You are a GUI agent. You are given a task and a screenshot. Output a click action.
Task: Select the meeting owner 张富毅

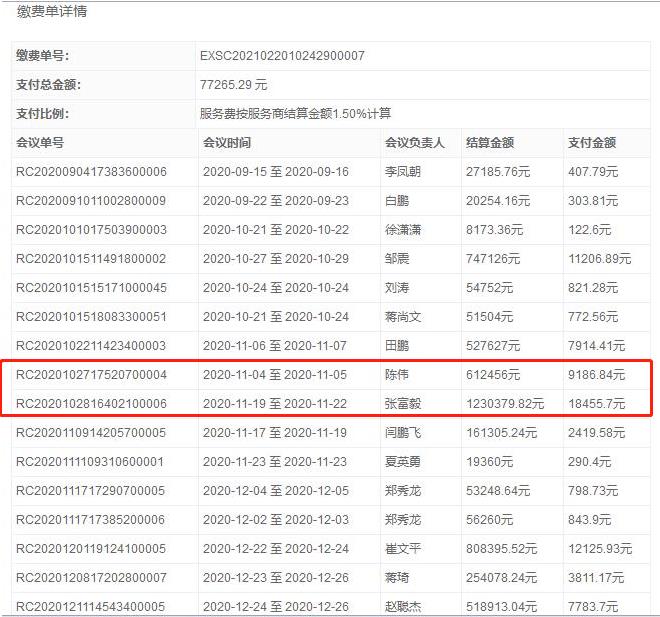click(406, 404)
